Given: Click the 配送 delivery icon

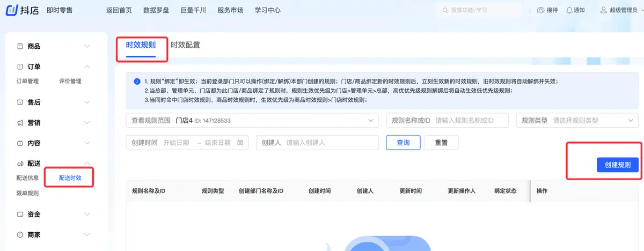Looking at the screenshot, I should coord(20,163).
